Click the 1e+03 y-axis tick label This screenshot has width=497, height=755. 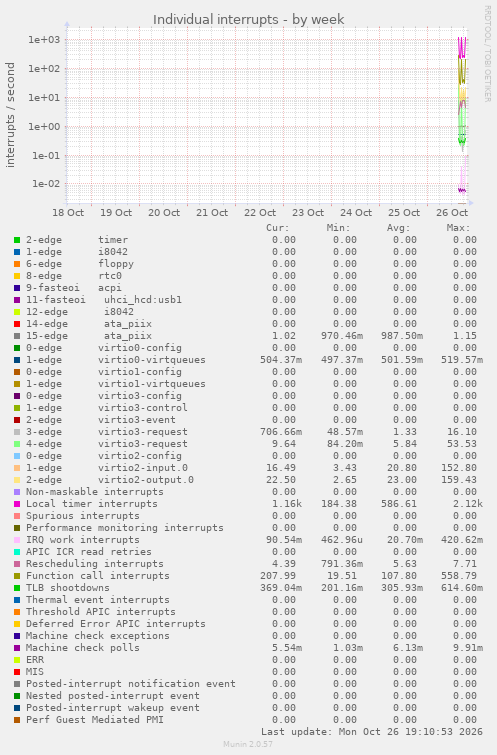[x=44, y=40]
